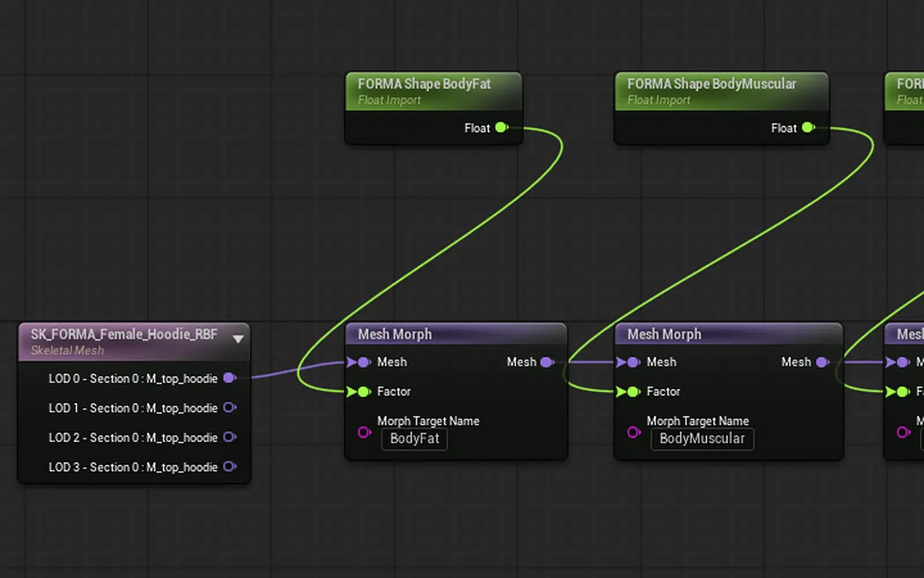Select the FORMA Shape BodyFat node header
The image size is (924, 578).
coord(434,91)
